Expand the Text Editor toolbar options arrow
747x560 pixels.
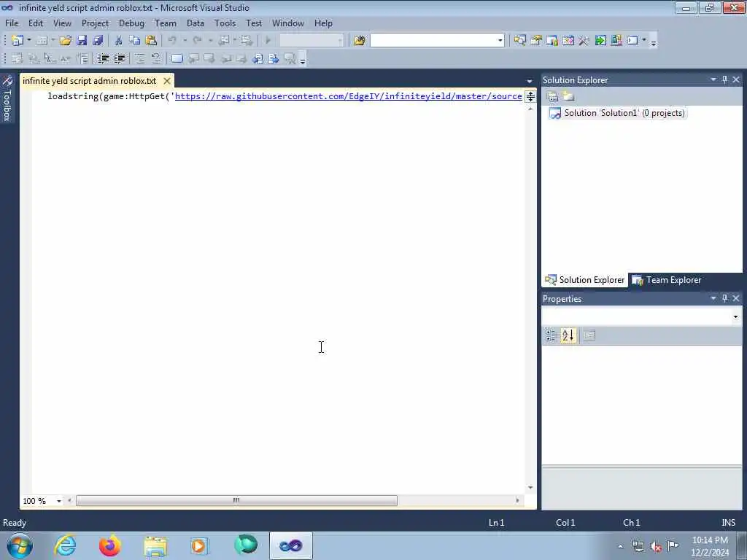pos(302,60)
